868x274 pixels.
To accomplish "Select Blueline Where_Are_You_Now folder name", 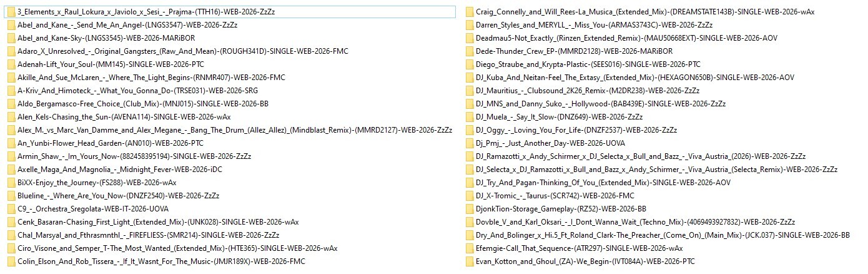I will point(119,196).
